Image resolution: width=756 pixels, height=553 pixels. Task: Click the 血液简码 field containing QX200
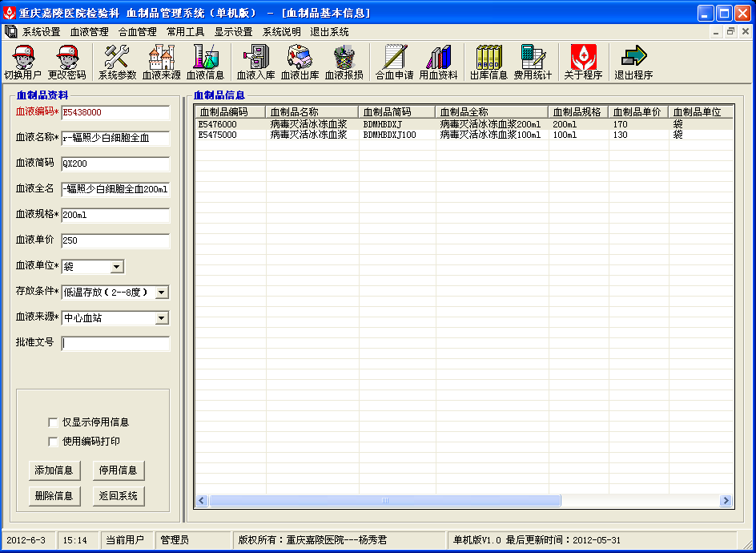[115, 163]
